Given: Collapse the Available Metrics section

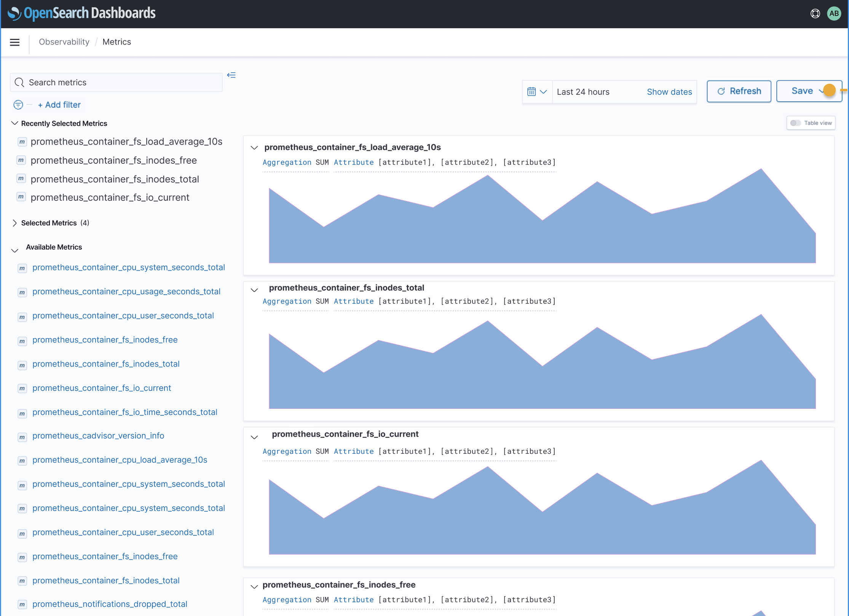Looking at the screenshot, I should (x=14, y=250).
